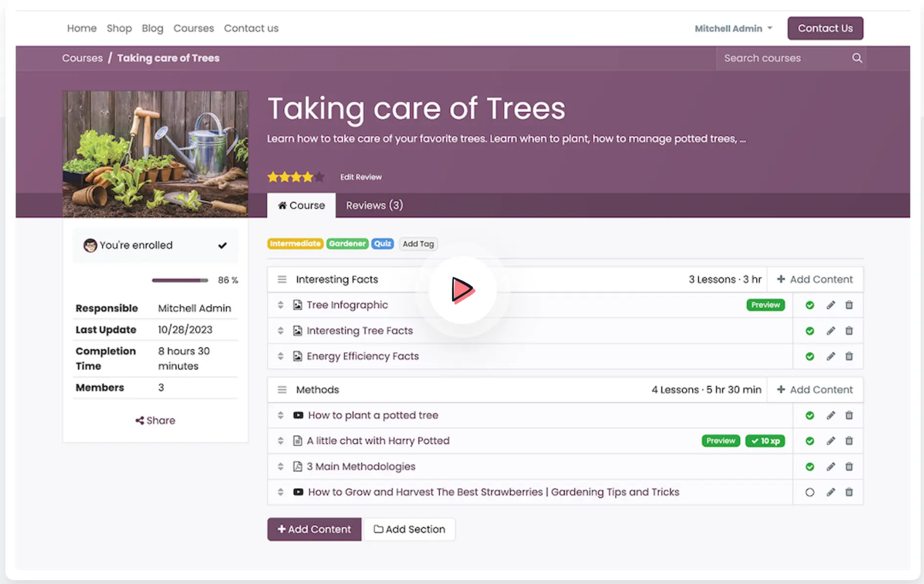
Task: Click the blue Quiz tag
Action: (382, 243)
